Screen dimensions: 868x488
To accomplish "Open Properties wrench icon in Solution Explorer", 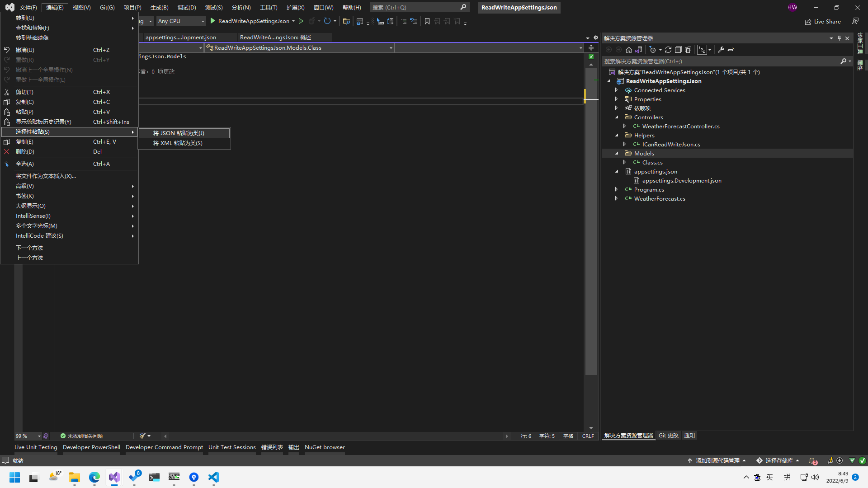I will (721, 50).
